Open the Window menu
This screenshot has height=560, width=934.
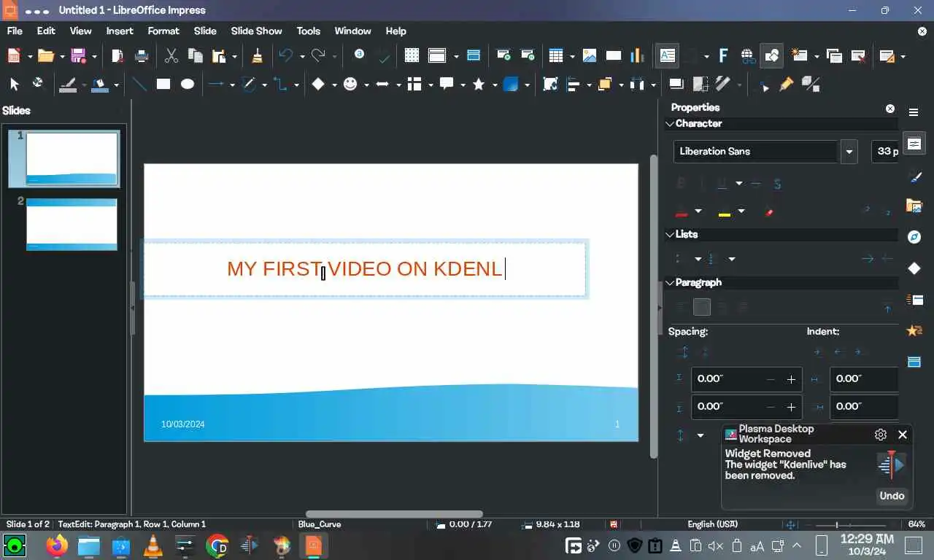tap(352, 31)
